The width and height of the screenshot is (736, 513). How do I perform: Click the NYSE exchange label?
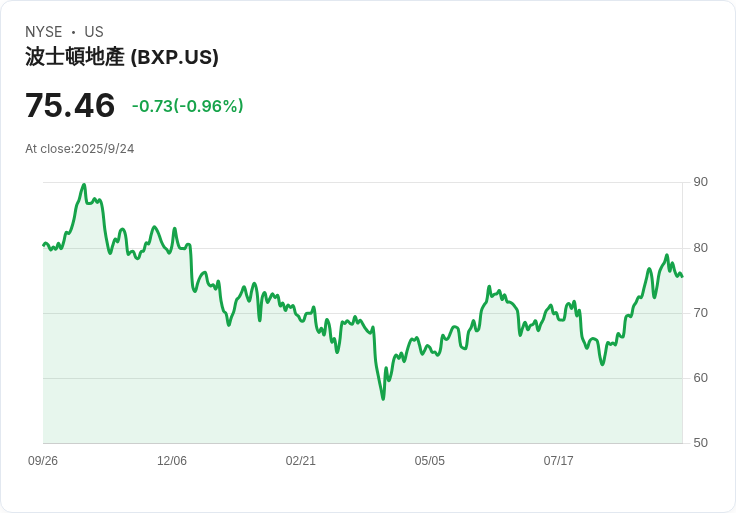[44, 32]
